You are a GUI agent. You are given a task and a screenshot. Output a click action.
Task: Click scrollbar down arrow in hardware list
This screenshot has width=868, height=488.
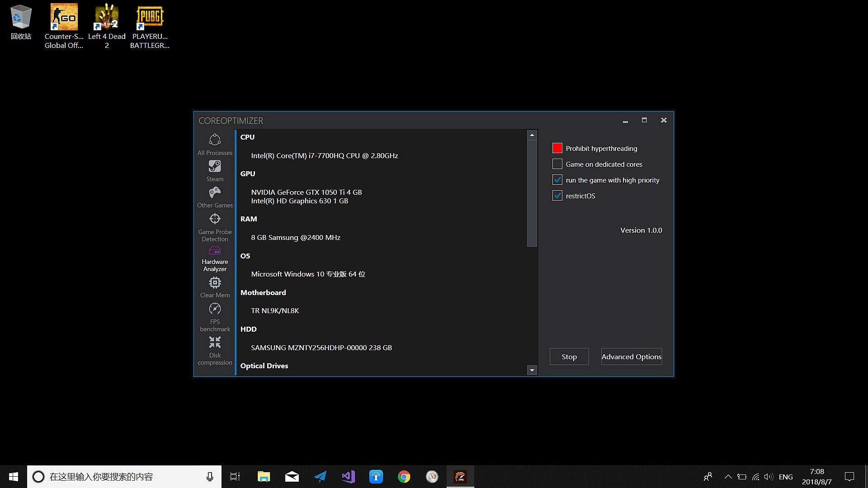point(532,371)
